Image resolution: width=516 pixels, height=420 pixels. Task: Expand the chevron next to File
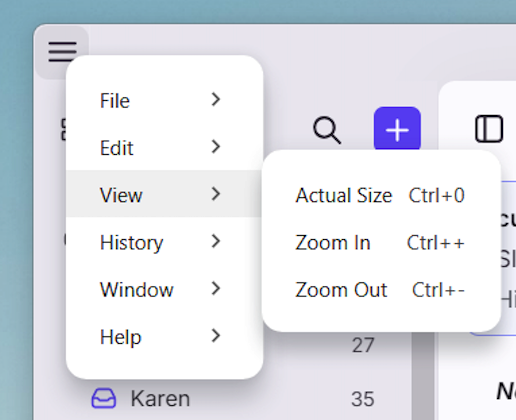[x=216, y=99]
